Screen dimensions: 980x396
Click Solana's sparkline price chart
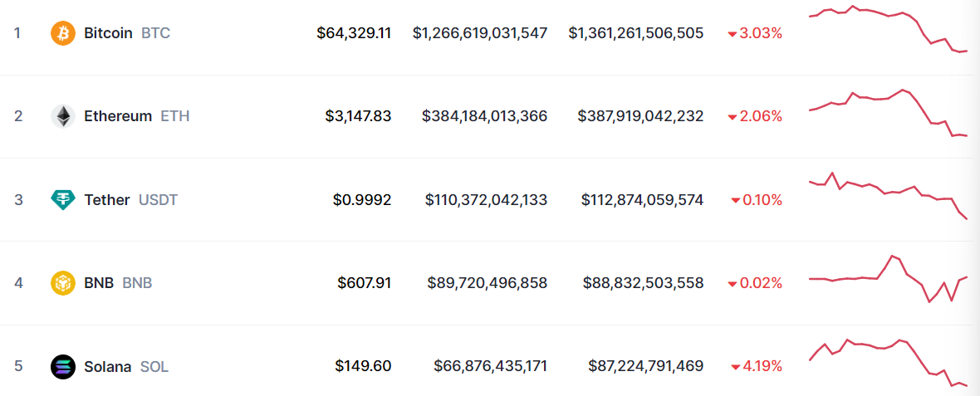pyautogui.click(x=888, y=362)
